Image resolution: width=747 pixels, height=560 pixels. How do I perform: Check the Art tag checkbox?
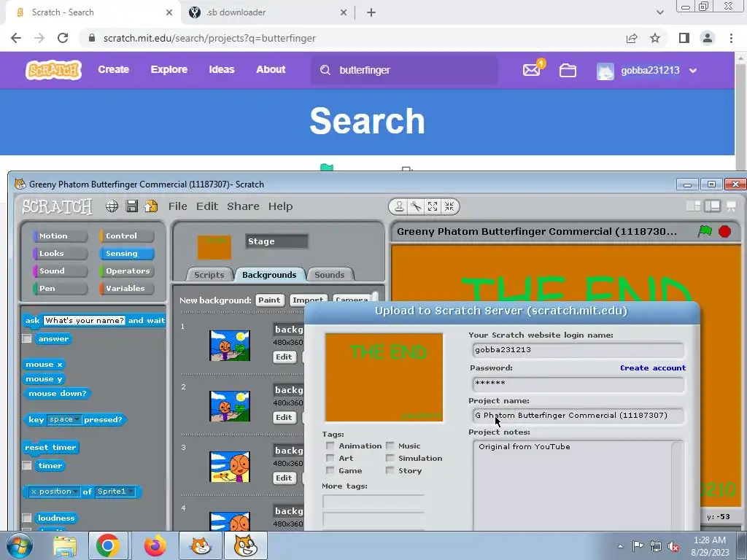tap(330, 458)
